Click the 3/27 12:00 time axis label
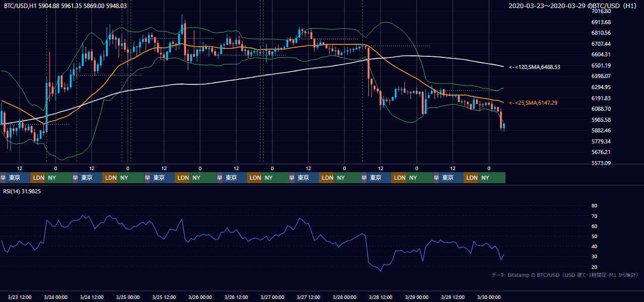Screen dimensions: 644x302 308,297
